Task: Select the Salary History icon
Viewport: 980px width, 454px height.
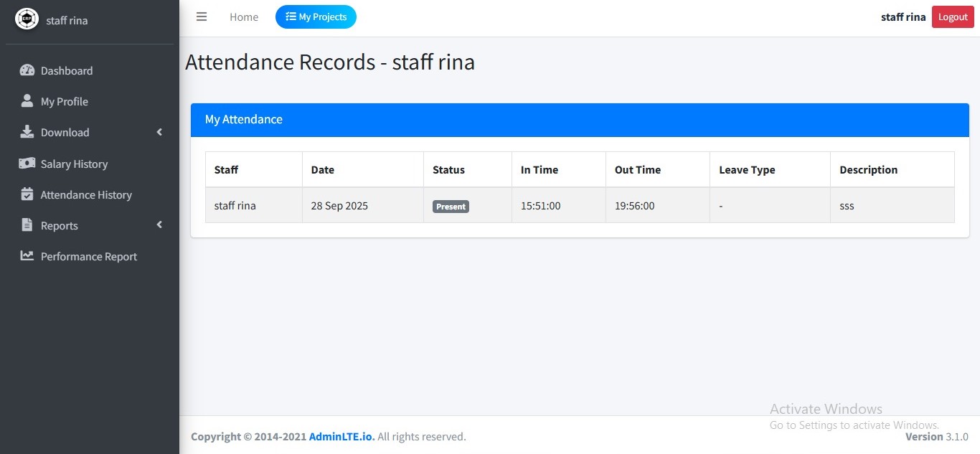Action: 27,164
